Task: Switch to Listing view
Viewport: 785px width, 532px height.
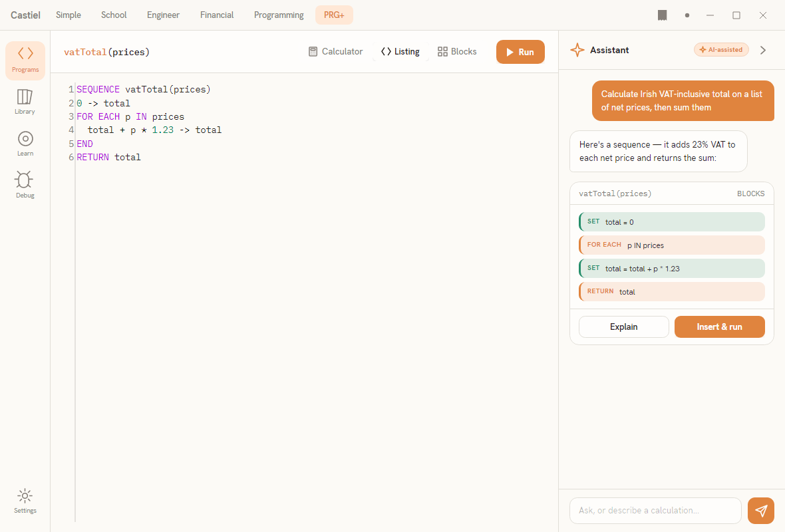Action: (400, 52)
